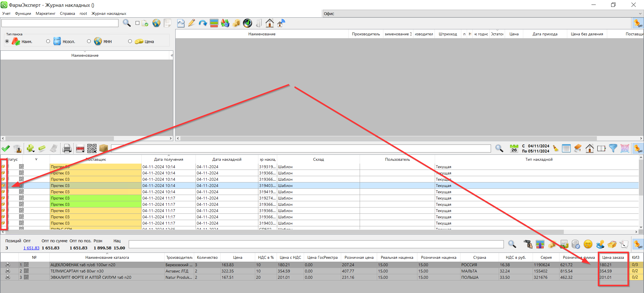Viewport: 644px width, 293px height.
Task: Click the cardboard box icon in invoice toolbar
Action: click(104, 148)
